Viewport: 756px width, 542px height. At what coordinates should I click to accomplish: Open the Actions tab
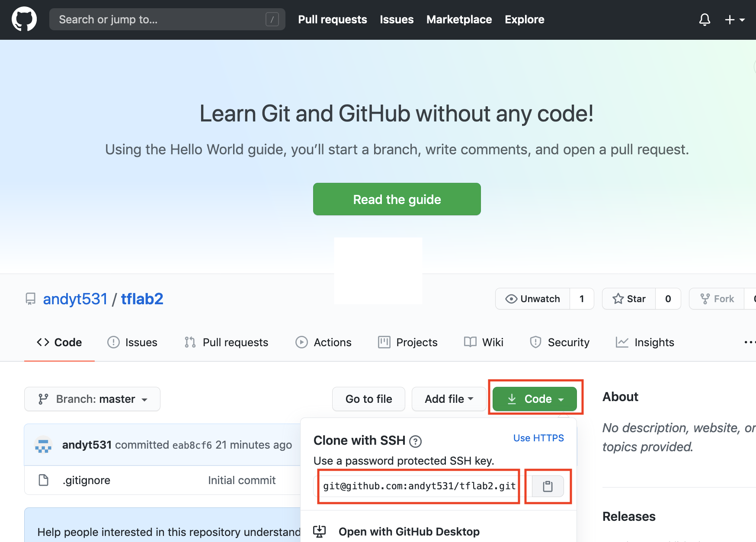coord(324,342)
